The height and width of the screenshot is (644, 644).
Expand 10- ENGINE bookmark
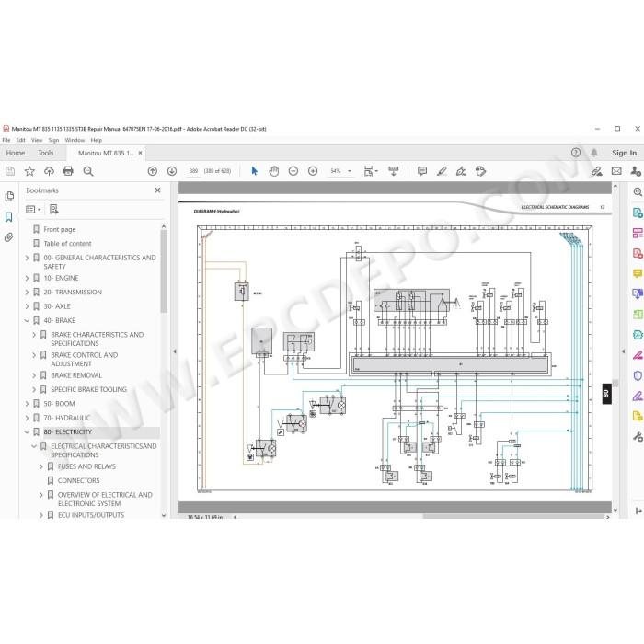click(27, 278)
